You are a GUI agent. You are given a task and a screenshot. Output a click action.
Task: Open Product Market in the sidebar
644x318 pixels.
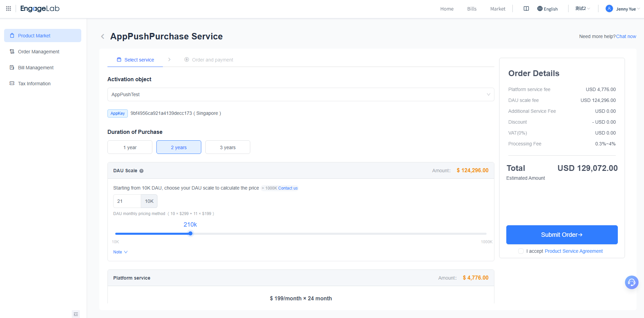pos(43,35)
